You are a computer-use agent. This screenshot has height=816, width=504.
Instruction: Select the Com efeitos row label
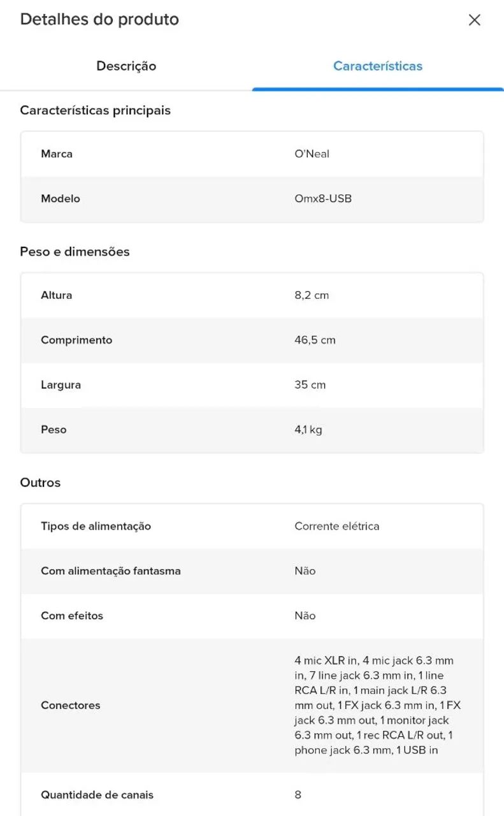(x=72, y=616)
